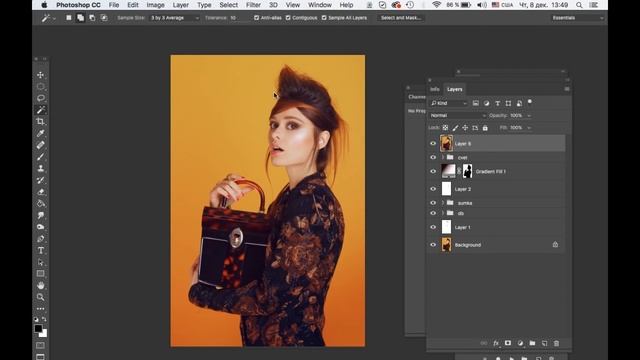Click Add layer mask icon

pyautogui.click(x=508, y=343)
